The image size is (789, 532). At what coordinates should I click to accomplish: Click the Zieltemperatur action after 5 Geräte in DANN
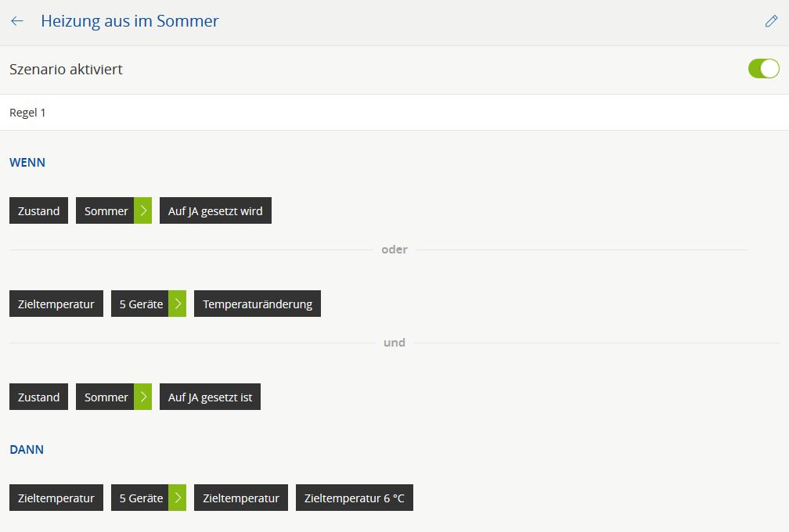tap(241, 498)
